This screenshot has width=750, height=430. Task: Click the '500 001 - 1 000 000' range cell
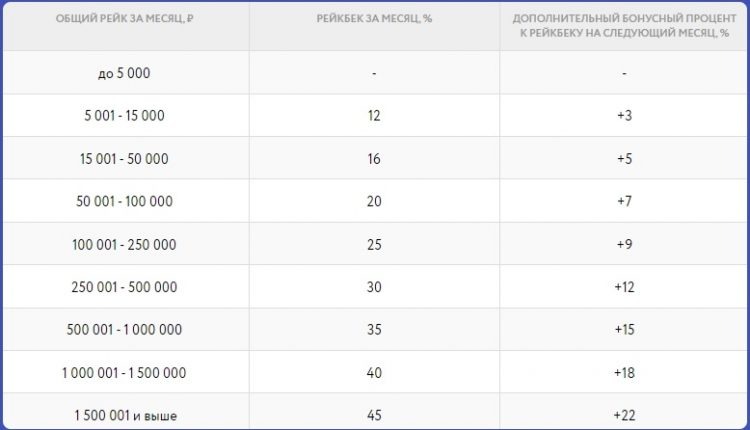(125, 329)
